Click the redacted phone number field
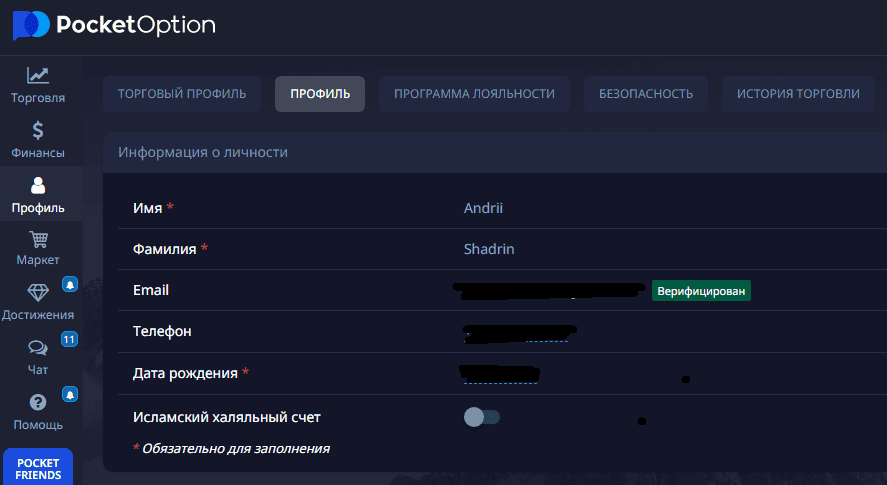This screenshot has width=887, height=485. (519, 333)
